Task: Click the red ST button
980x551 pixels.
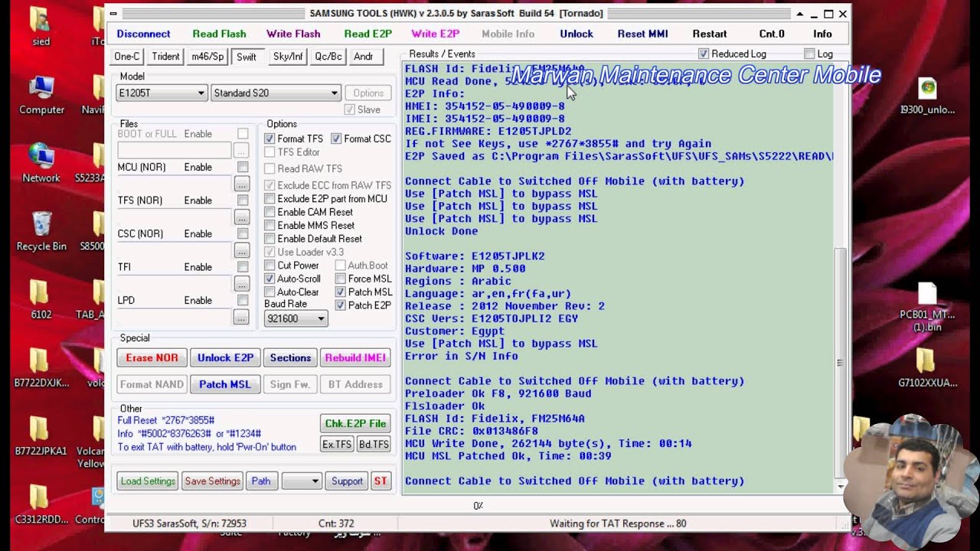Action: (x=381, y=481)
